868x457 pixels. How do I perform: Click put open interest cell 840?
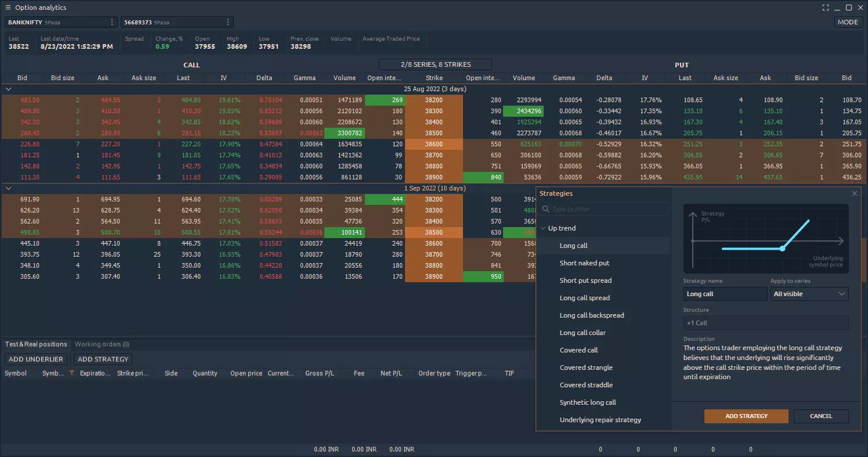[x=484, y=177]
